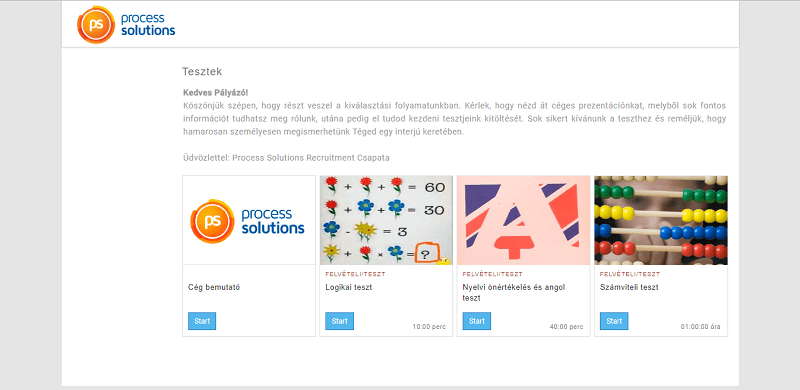Open the abacus Számviteli teszt image
This screenshot has width=800, height=390.
pyautogui.click(x=661, y=220)
